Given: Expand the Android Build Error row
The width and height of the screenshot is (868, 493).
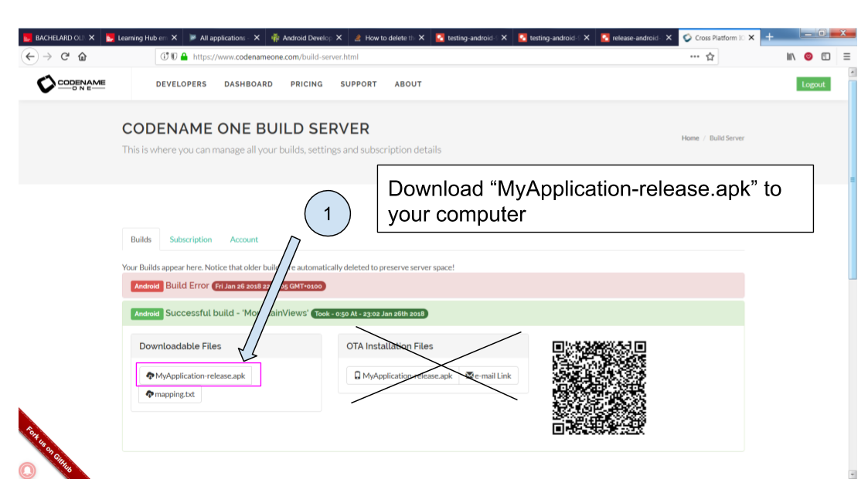Looking at the screenshot, I should pyautogui.click(x=433, y=285).
